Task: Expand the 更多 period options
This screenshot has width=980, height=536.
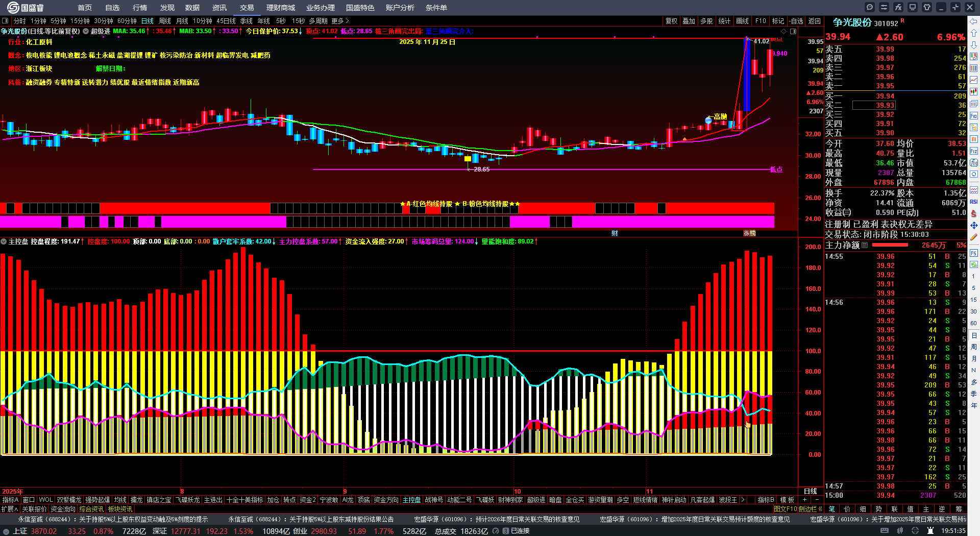Action: (x=340, y=21)
